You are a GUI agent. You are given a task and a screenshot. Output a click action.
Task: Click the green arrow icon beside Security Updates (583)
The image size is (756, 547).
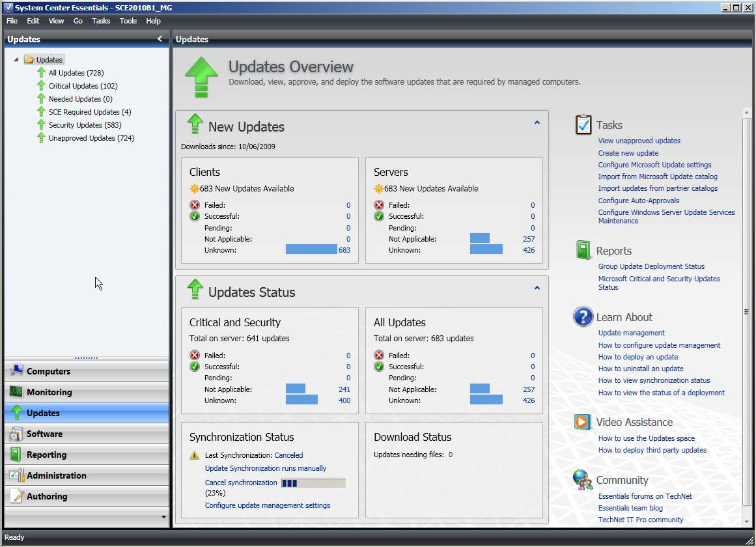(x=42, y=124)
